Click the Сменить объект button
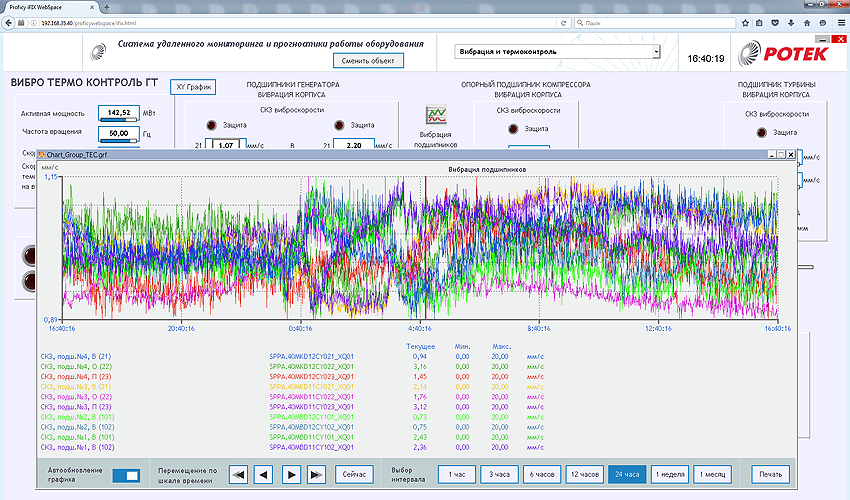Viewport: 850px width, 500px height. 368,61
